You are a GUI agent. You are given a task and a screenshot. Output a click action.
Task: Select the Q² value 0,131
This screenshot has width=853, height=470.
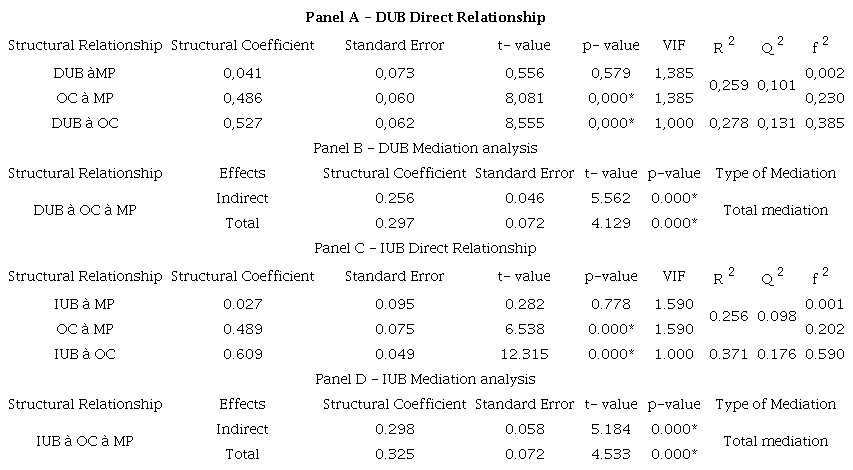tap(776, 123)
